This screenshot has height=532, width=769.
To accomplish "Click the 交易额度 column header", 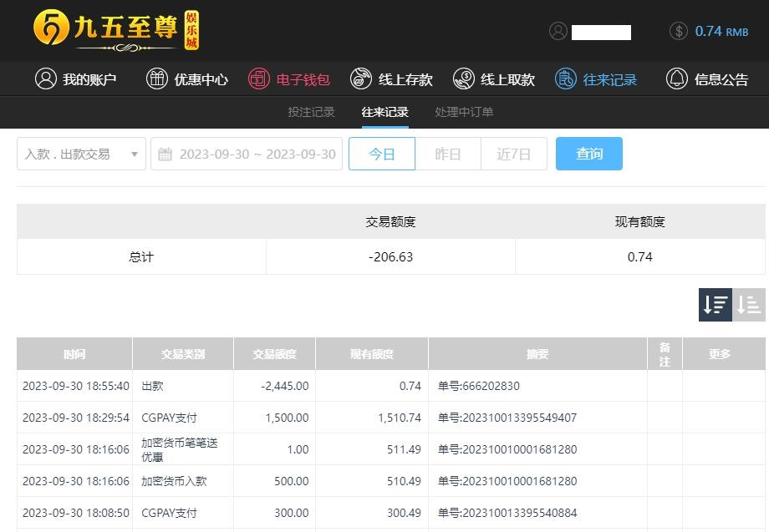I will [x=274, y=354].
